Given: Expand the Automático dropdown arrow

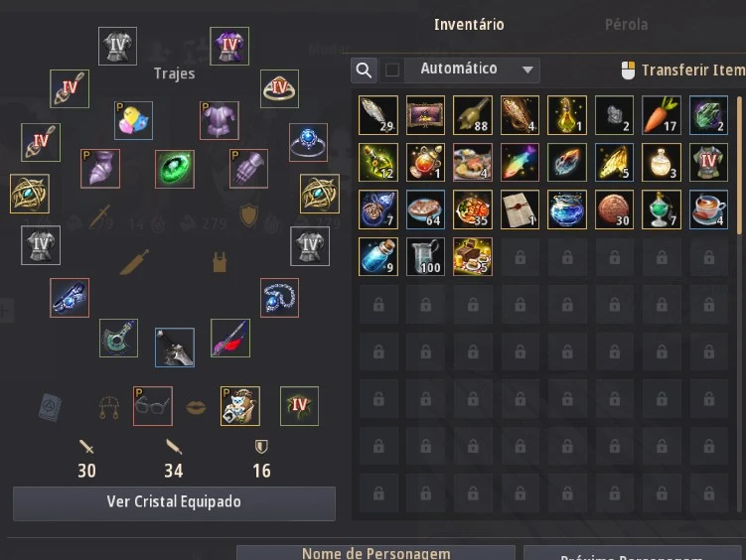Looking at the screenshot, I should coord(527,70).
